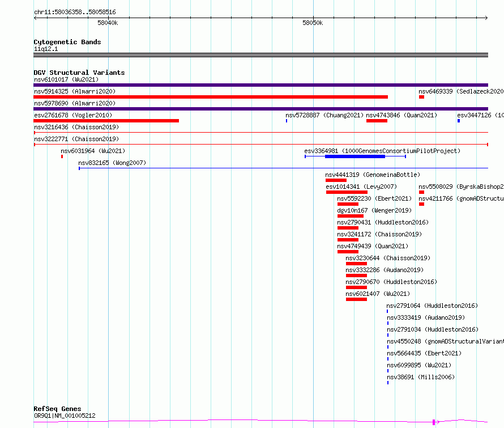The image size is (504, 428).
Task: Click nsv2790670 (Huddleston2016) label
Action: 391,282
